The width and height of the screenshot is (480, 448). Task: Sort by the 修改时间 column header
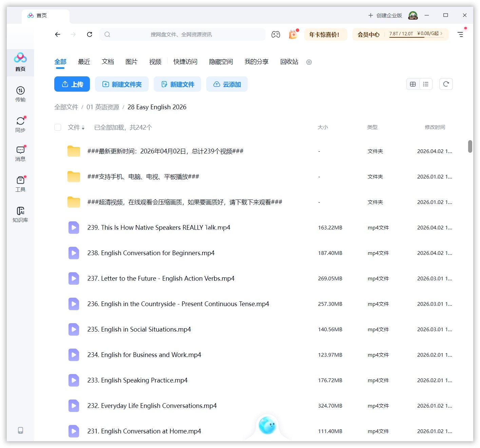(435, 127)
